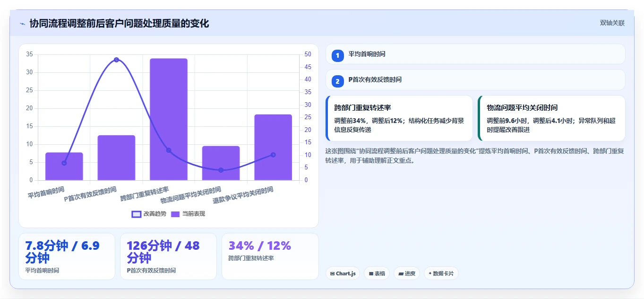Click the description paragraph starting 这张图围绕
644x299 pixels.
coord(475,156)
